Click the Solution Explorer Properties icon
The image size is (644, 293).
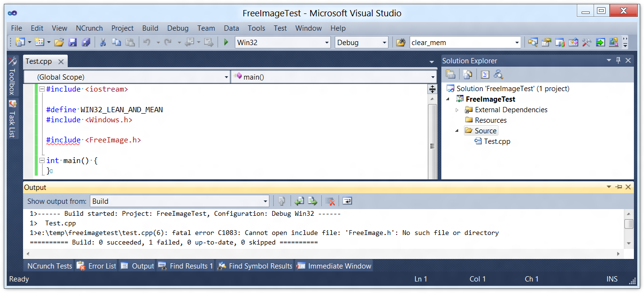click(450, 74)
